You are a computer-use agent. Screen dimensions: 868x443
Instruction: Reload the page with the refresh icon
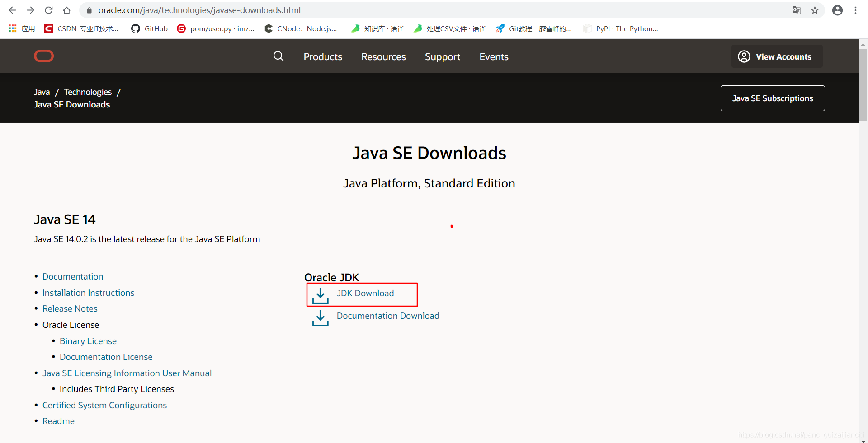tap(48, 10)
